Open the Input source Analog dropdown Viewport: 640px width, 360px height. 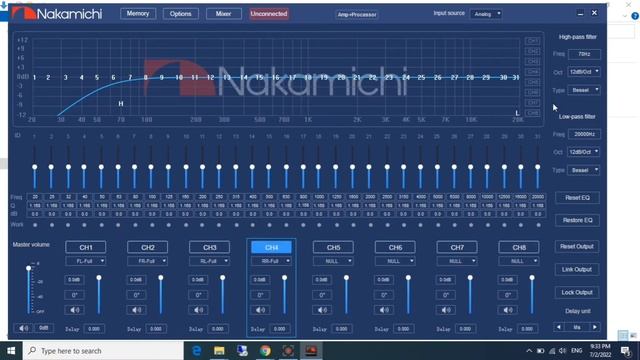(486, 14)
